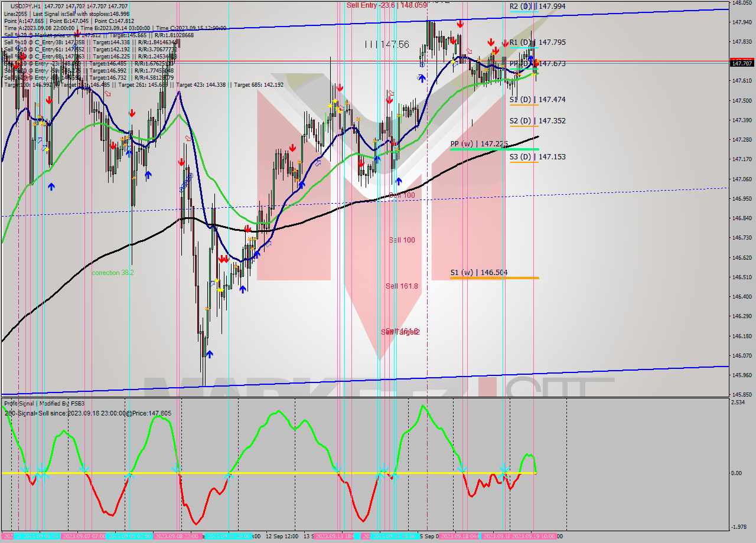Click the yellow zero line in the indicator window
This screenshot has width=756, height=543.
pyautogui.click(x=236, y=473)
